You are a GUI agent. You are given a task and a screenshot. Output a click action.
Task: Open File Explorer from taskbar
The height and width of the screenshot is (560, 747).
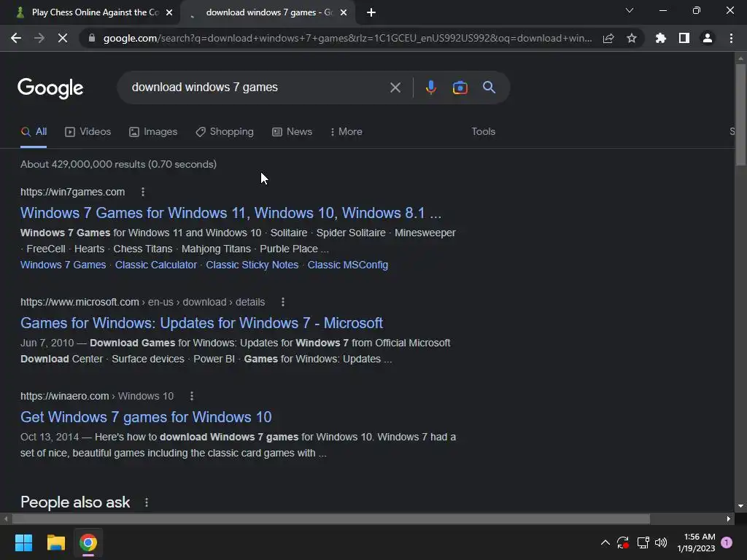click(55, 542)
